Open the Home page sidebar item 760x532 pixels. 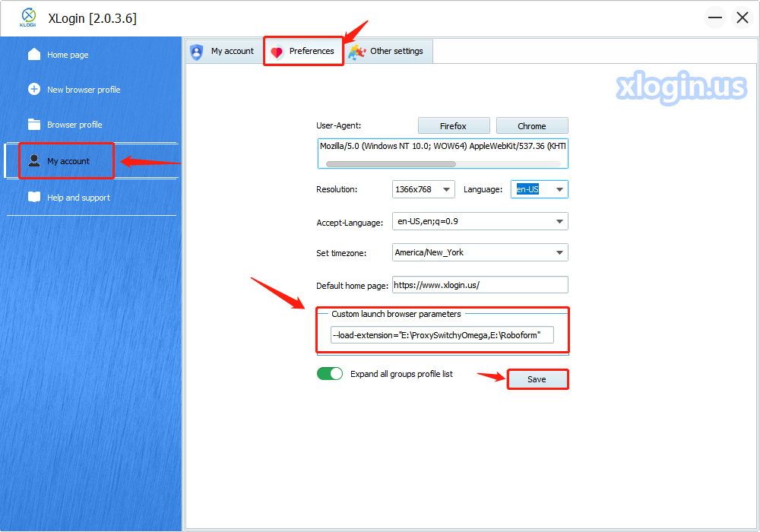tap(68, 55)
